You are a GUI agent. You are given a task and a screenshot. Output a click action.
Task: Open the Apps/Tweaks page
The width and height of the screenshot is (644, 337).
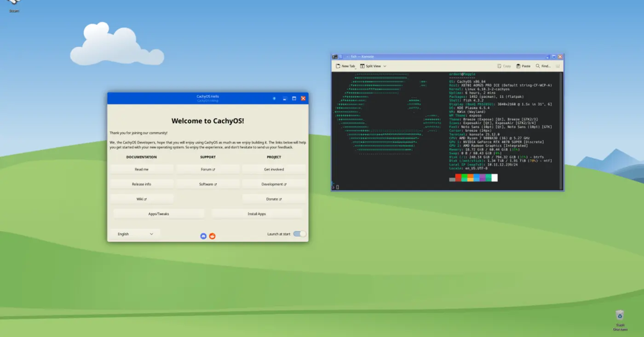pos(159,213)
